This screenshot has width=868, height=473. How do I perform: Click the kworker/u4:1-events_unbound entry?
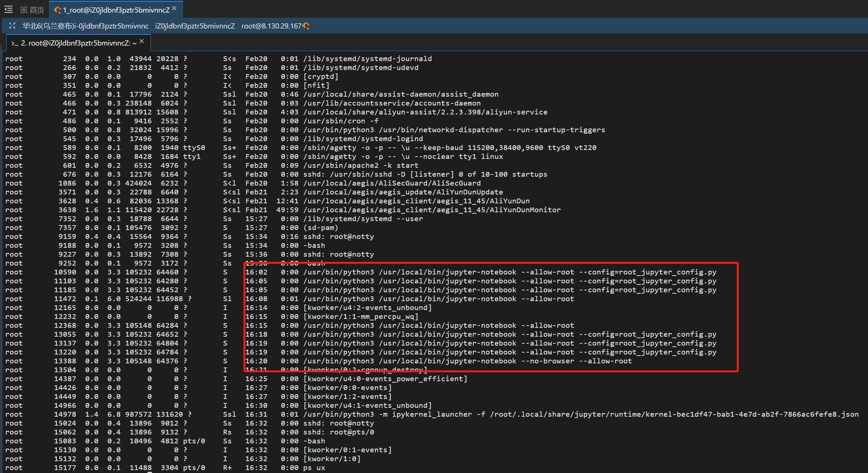click(368, 406)
